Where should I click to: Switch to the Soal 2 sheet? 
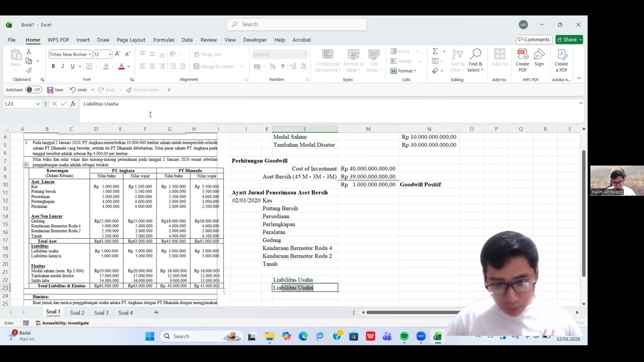[x=77, y=313]
